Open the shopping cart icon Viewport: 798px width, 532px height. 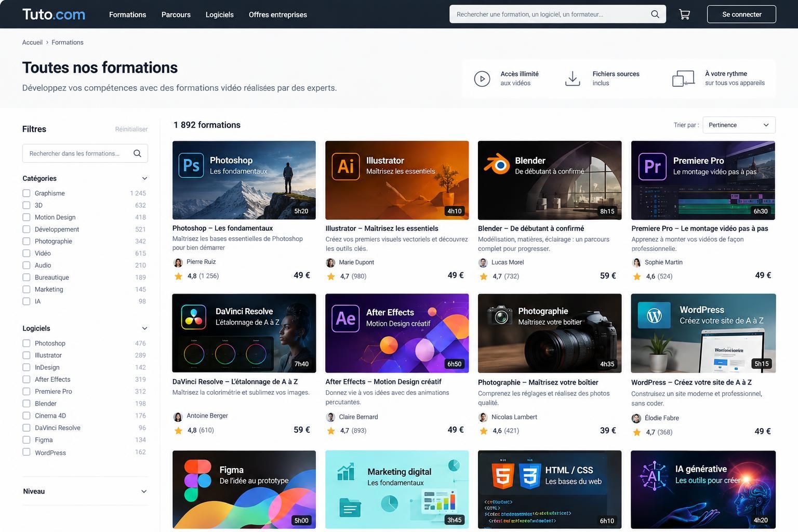click(684, 15)
